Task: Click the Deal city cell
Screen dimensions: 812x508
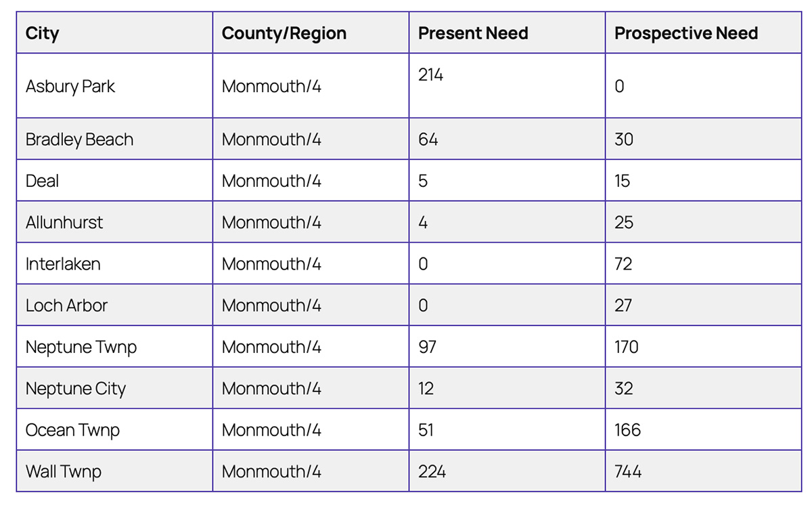Action: [x=43, y=181]
